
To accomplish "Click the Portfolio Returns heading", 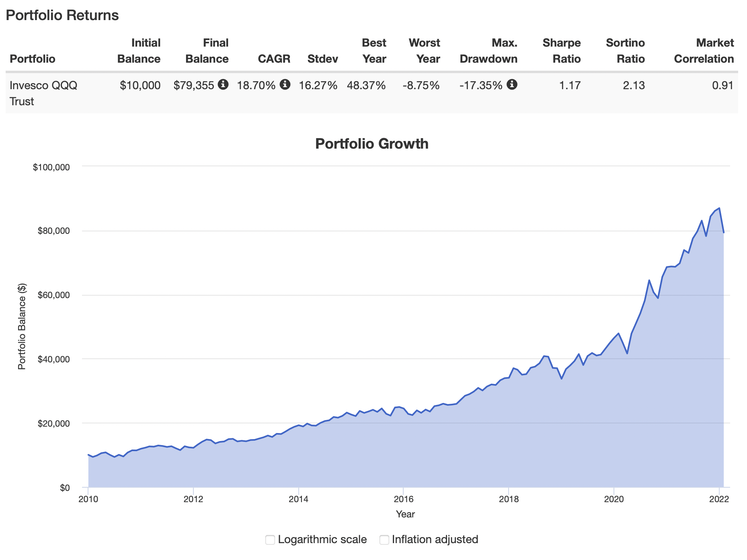I will coord(62,15).
